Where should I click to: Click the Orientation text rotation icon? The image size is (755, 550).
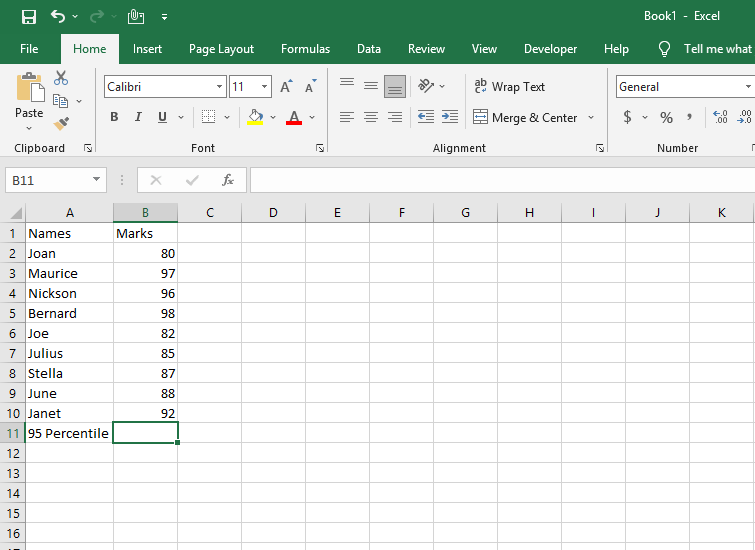426,86
